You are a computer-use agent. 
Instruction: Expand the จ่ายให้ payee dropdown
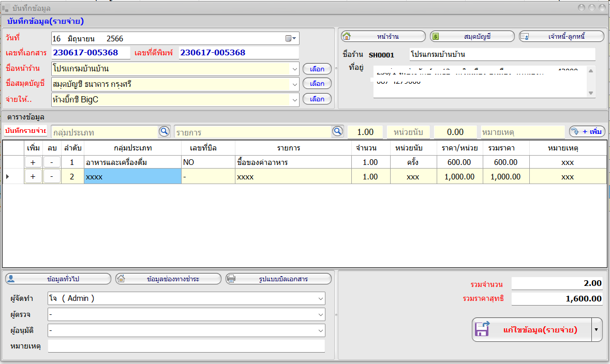tap(294, 100)
